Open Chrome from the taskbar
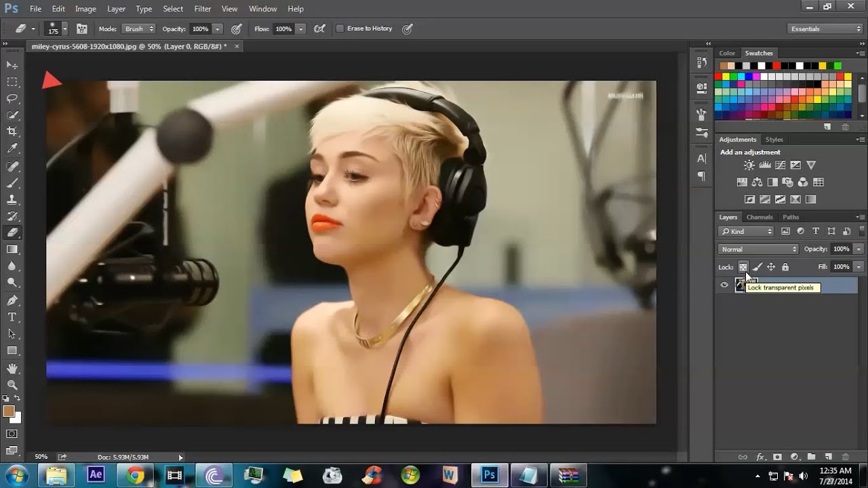The image size is (868, 488). click(135, 475)
